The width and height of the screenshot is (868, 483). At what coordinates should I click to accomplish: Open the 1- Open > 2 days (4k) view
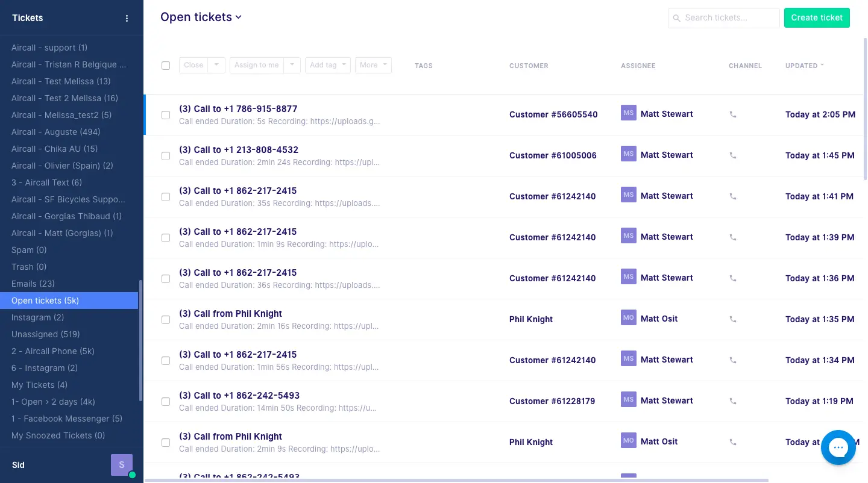(x=53, y=402)
